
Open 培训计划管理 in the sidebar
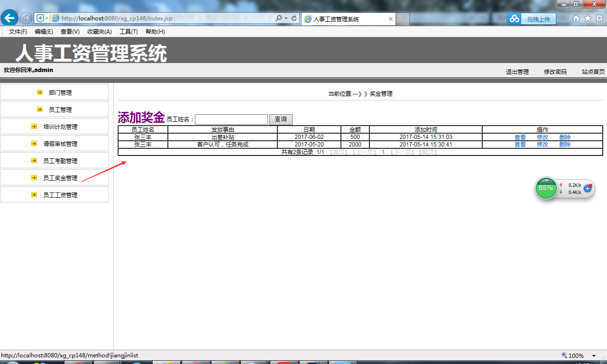pos(60,127)
